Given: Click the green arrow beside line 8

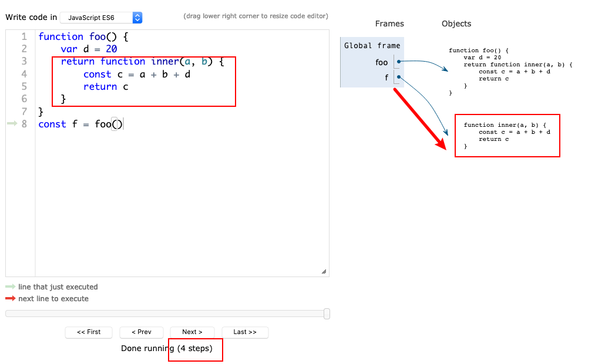Looking at the screenshot, I should click(12, 124).
